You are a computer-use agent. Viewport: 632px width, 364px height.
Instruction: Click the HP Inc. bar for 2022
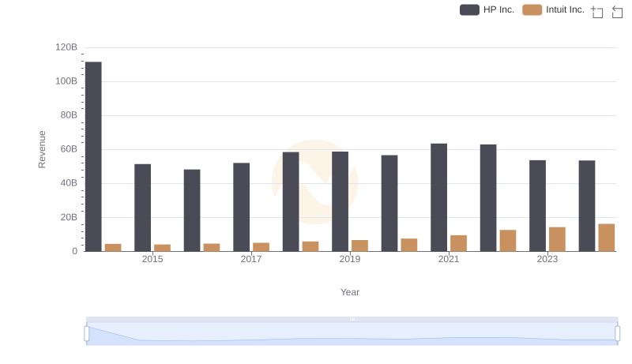pyautogui.click(x=488, y=197)
